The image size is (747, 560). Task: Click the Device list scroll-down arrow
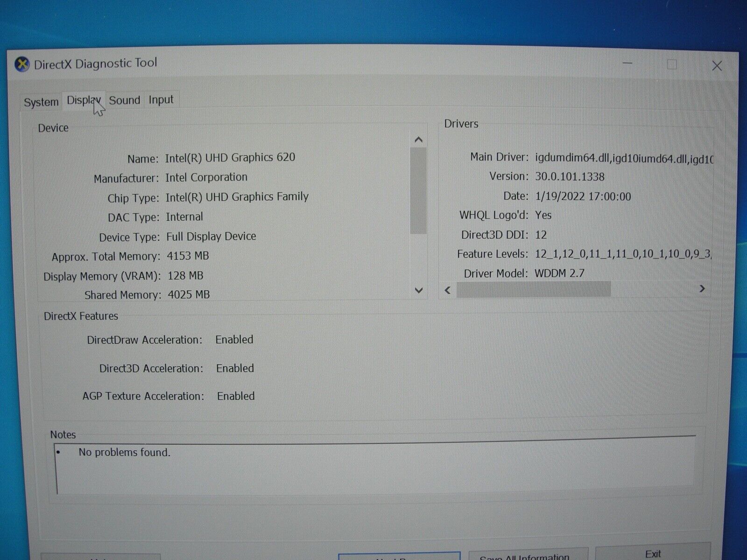[x=419, y=290]
